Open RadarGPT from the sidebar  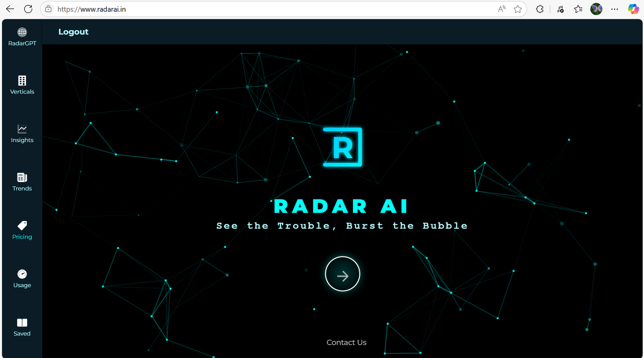pos(22,37)
